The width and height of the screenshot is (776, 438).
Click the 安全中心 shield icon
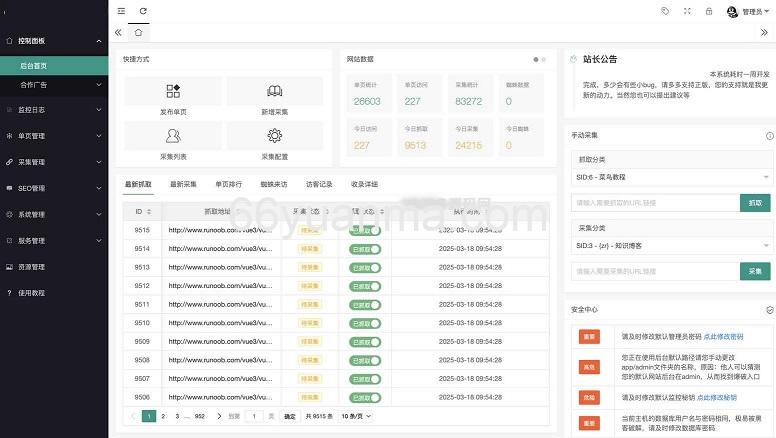(770, 310)
